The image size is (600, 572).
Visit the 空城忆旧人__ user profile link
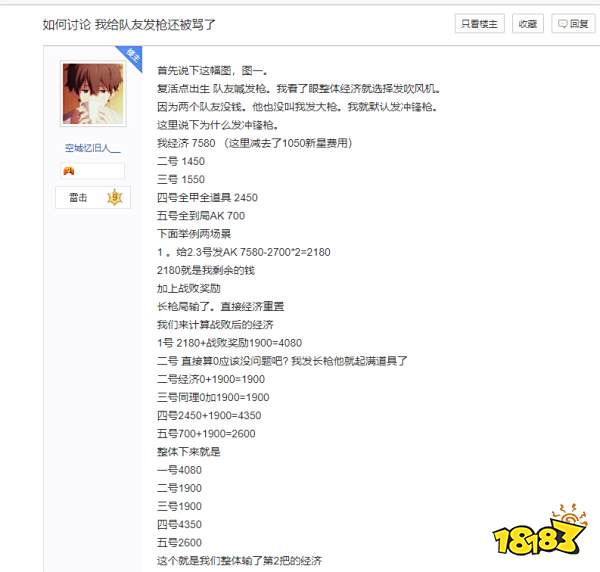click(x=93, y=148)
